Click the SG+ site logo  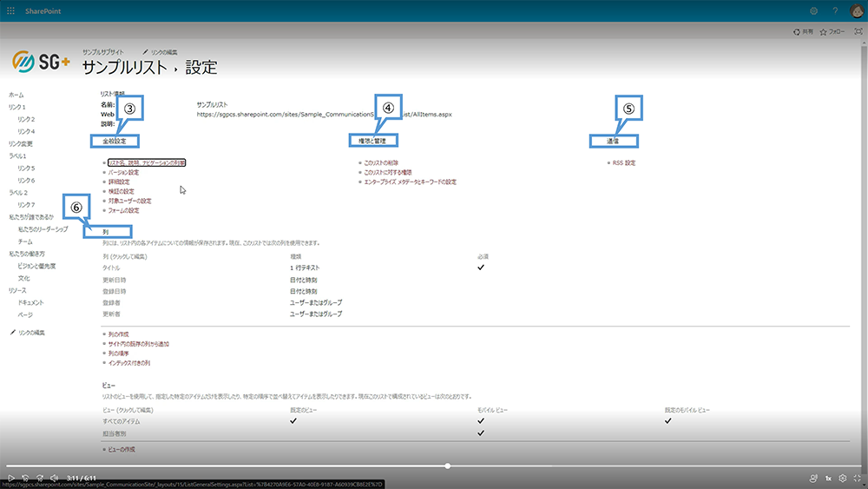click(x=41, y=62)
